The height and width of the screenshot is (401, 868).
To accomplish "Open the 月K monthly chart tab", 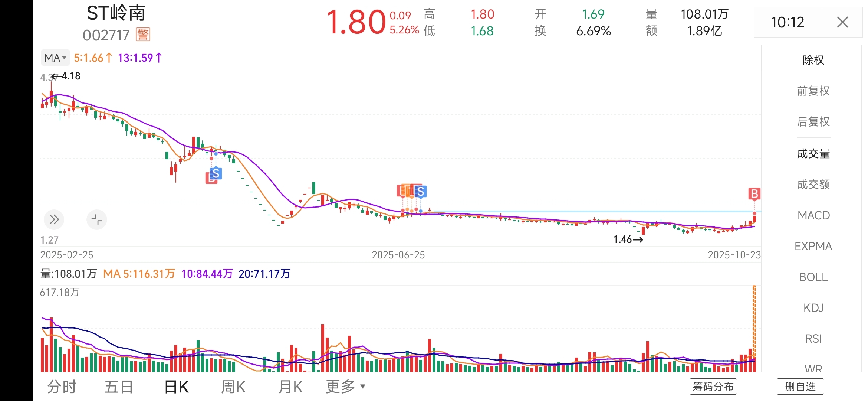I will 290,387.
